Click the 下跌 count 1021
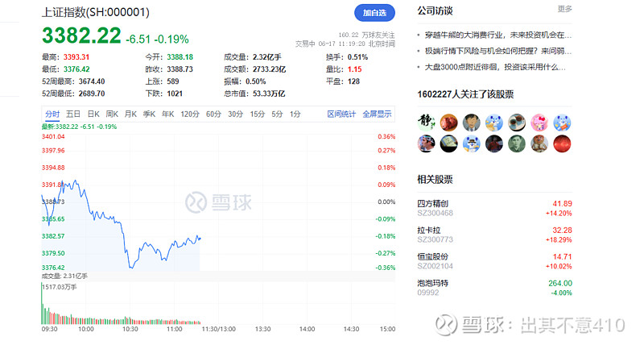The width and height of the screenshot is (644, 345). pos(175,94)
